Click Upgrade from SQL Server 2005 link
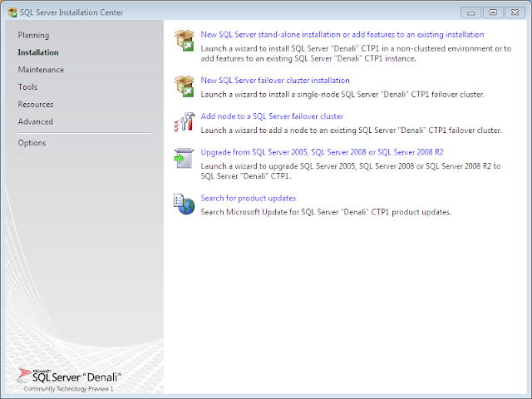This screenshot has height=399, width=532. coord(322,152)
